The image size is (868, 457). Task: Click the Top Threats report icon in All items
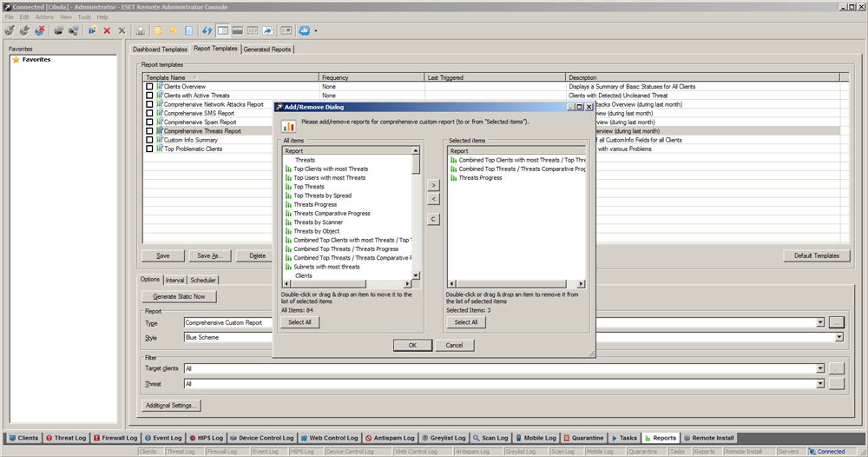(x=288, y=187)
